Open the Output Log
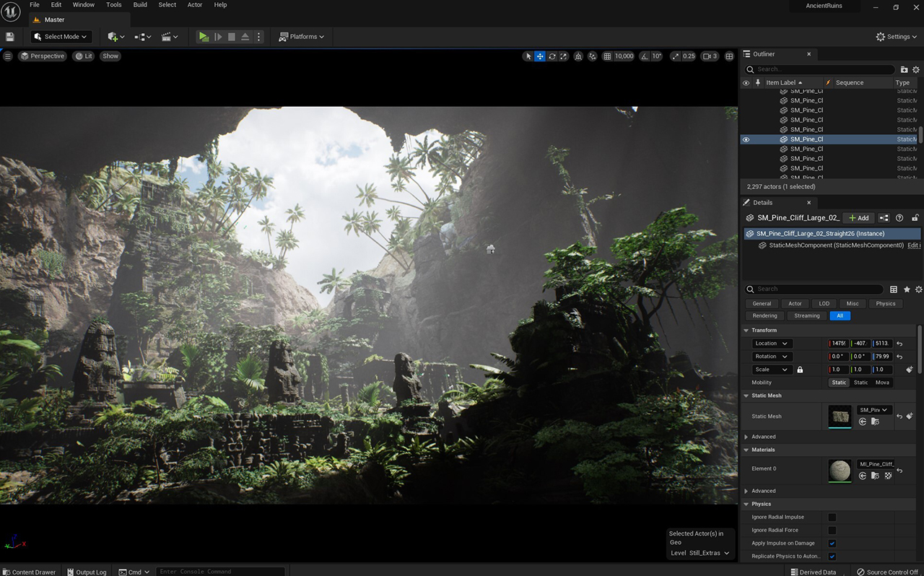 pos(87,572)
